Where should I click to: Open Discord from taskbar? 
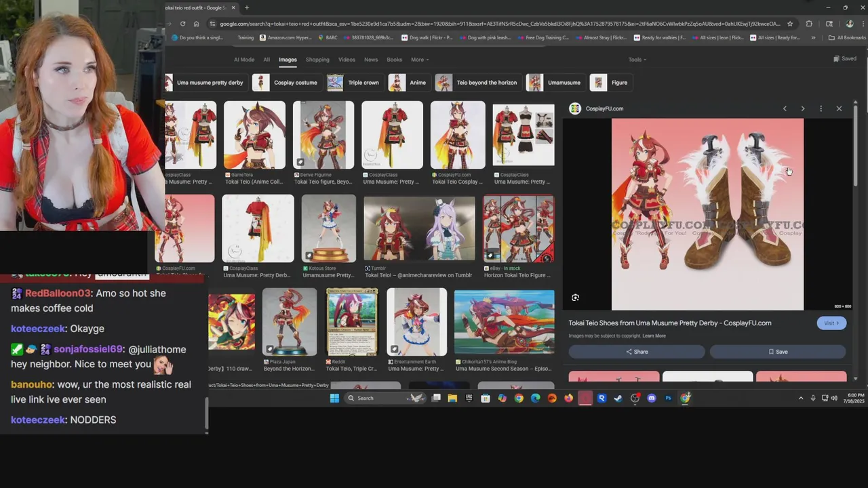click(652, 398)
